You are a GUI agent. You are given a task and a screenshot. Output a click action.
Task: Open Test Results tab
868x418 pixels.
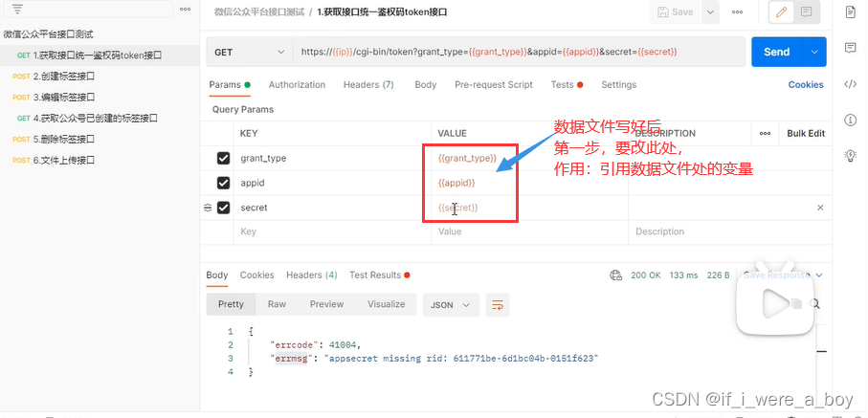(379, 275)
